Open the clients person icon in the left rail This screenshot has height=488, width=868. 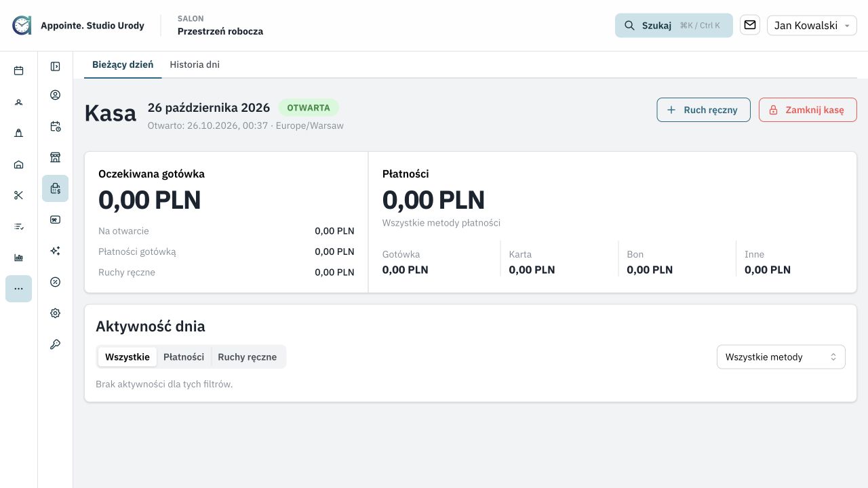pos(18,102)
